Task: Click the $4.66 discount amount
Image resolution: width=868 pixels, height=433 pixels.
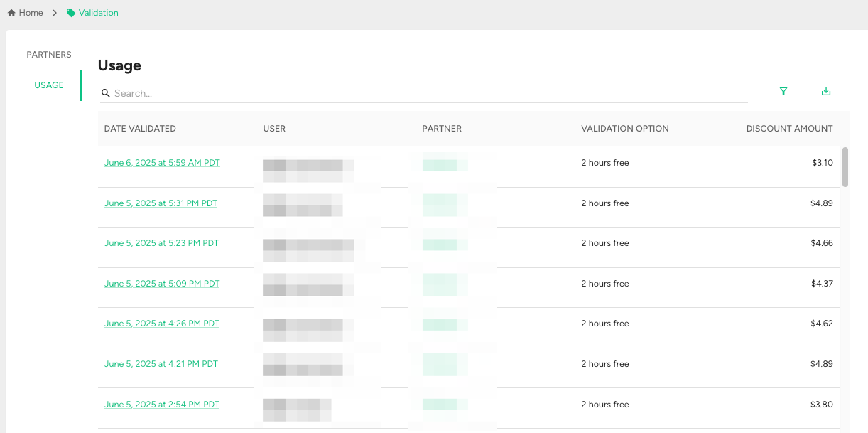Action: (x=822, y=243)
